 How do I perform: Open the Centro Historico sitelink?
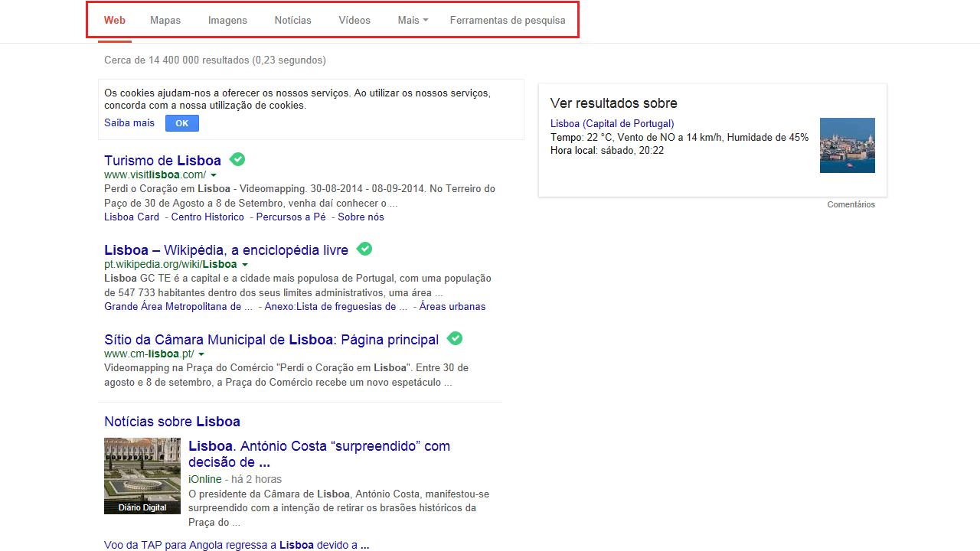coord(207,217)
